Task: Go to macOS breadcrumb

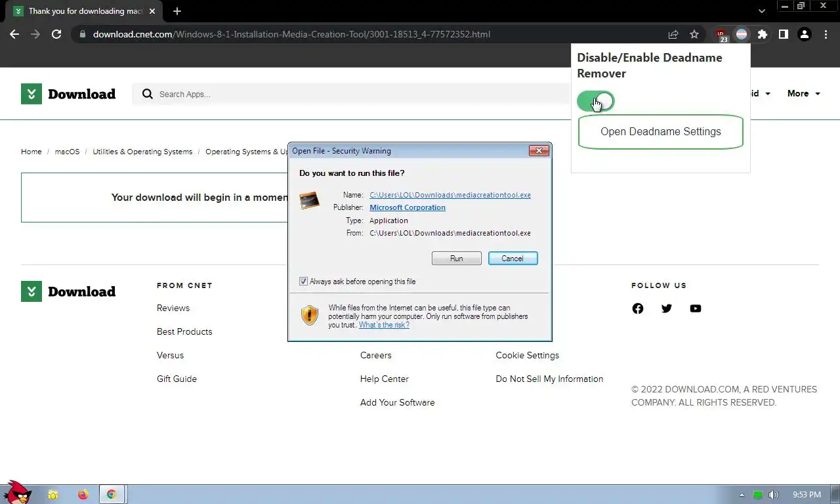Action: pyautogui.click(x=67, y=152)
